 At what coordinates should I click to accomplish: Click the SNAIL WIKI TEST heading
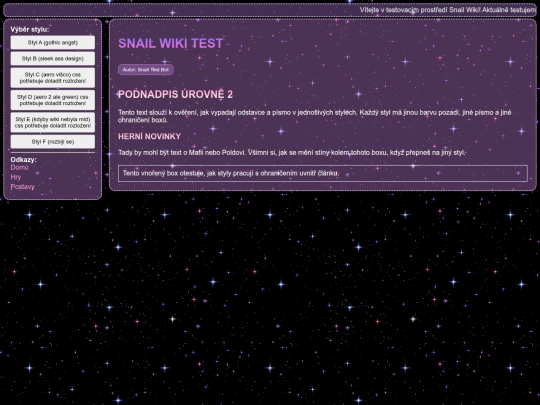pyautogui.click(x=171, y=43)
